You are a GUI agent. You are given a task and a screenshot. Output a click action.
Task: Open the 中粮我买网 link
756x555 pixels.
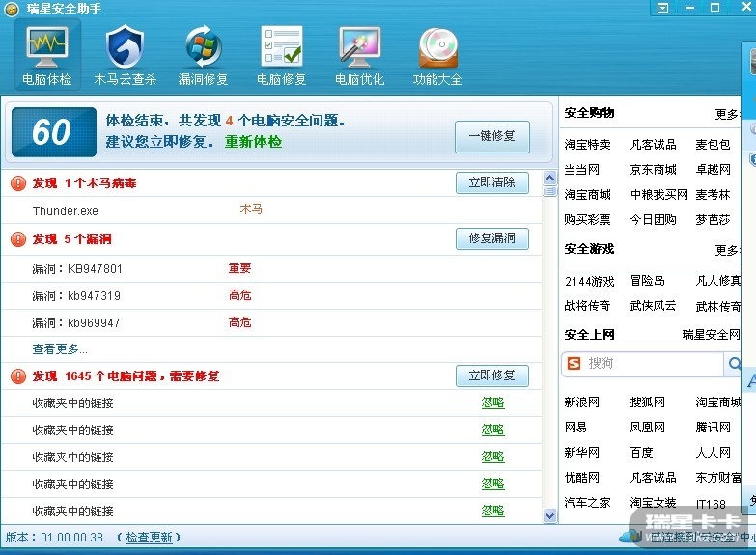click(658, 195)
